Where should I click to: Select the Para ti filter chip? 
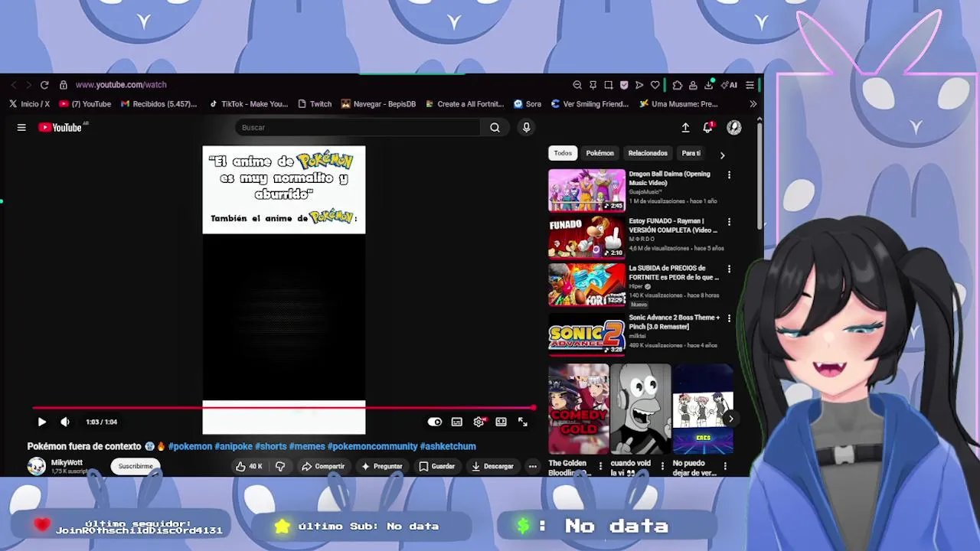point(691,153)
